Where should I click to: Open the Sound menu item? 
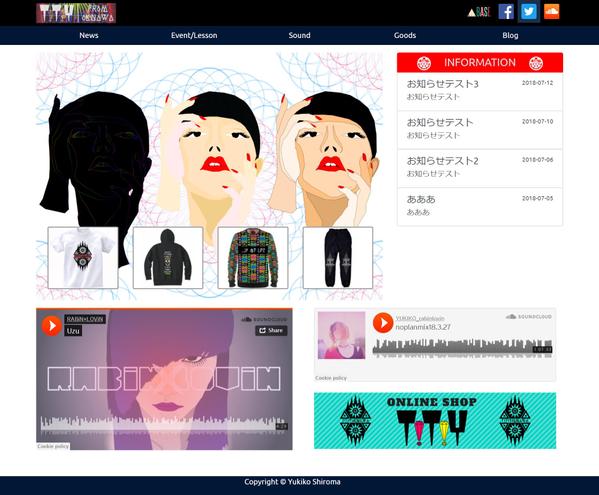point(300,36)
